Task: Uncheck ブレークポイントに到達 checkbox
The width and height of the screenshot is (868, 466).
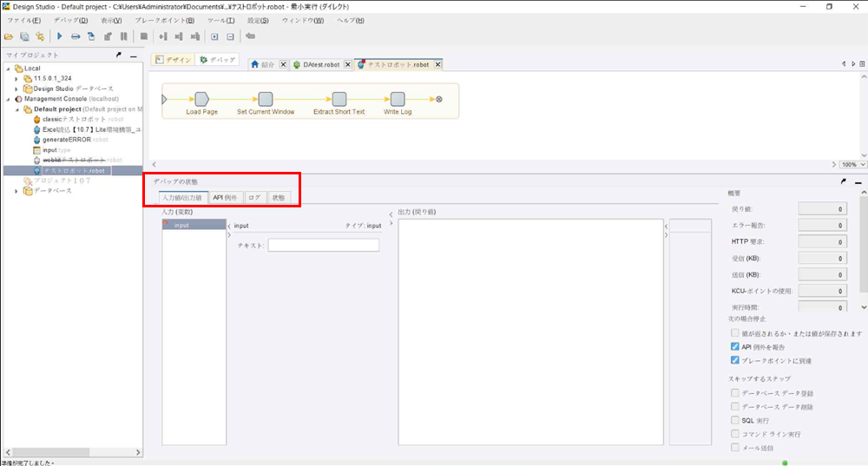Action: [x=734, y=360]
